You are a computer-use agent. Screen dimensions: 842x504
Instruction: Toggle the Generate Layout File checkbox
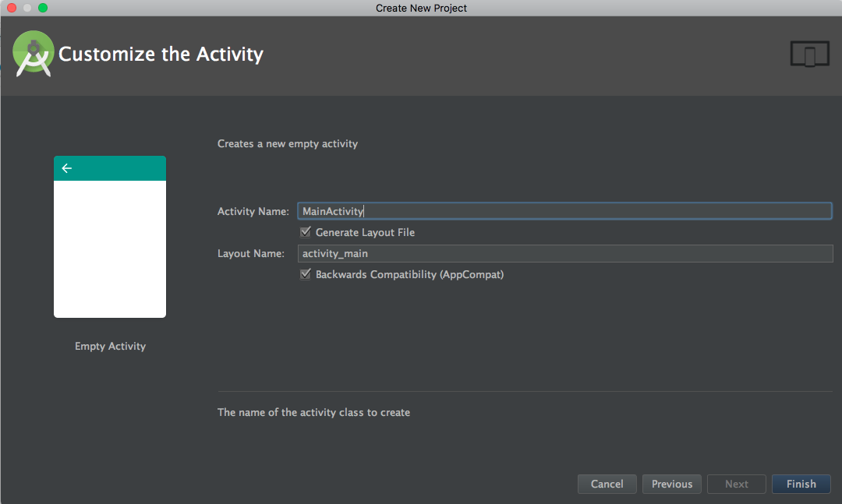tap(306, 232)
